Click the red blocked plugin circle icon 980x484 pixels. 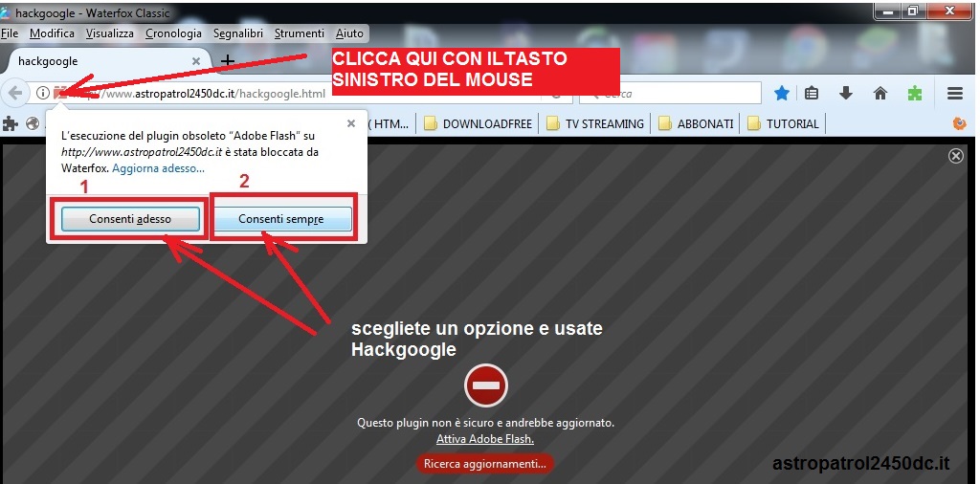pyautogui.click(x=486, y=385)
